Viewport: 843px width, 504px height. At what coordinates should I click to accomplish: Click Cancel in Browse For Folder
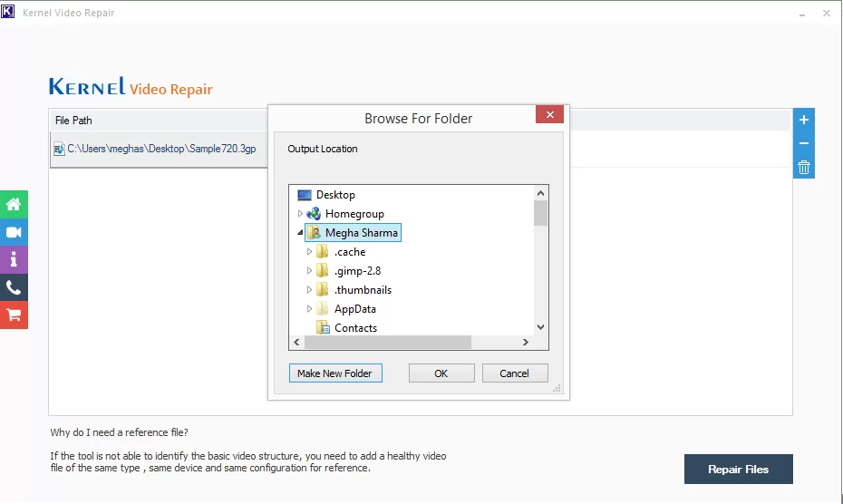click(x=515, y=373)
